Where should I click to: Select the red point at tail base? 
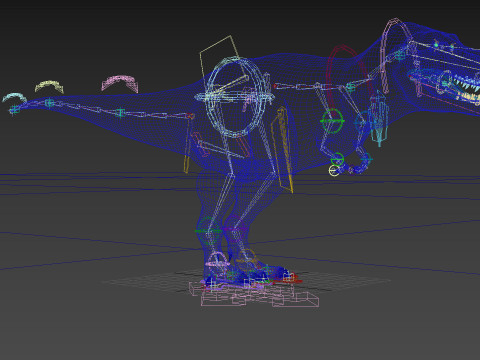click(191, 116)
